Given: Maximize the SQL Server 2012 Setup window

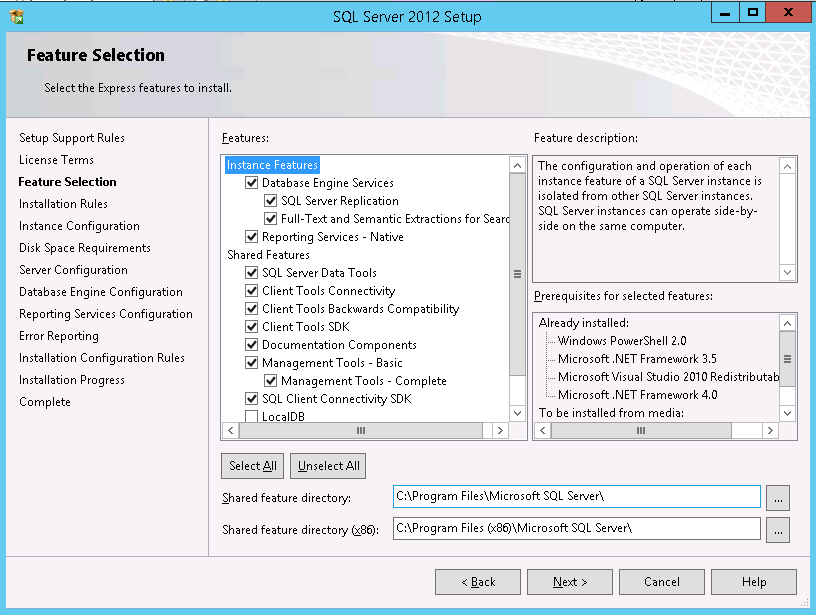Looking at the screenshot, I should (x=753, y=12).
